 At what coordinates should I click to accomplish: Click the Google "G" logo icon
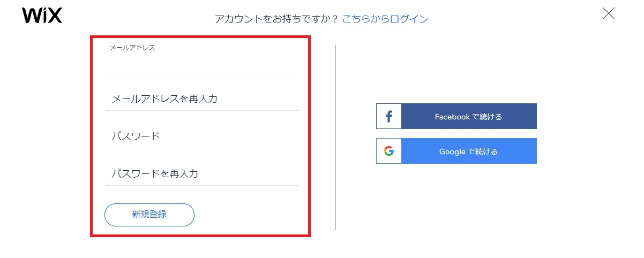click(389, 151)
